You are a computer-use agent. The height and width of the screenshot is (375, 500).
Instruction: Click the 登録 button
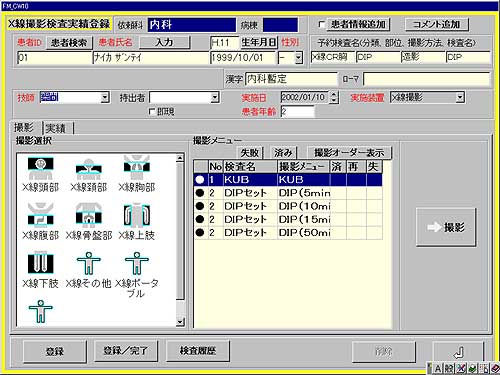tap(55, 351)
